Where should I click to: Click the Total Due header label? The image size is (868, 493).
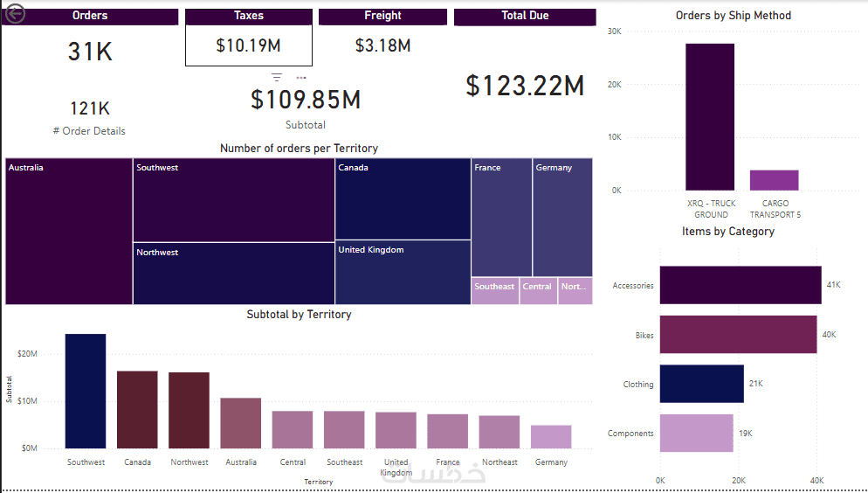pyautogui.click(x=525, y=17)
